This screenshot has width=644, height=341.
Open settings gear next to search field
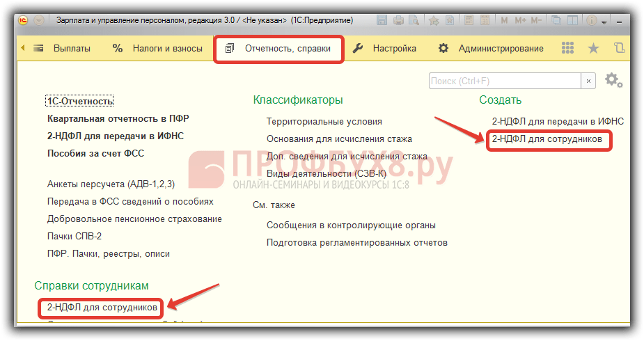613,80
